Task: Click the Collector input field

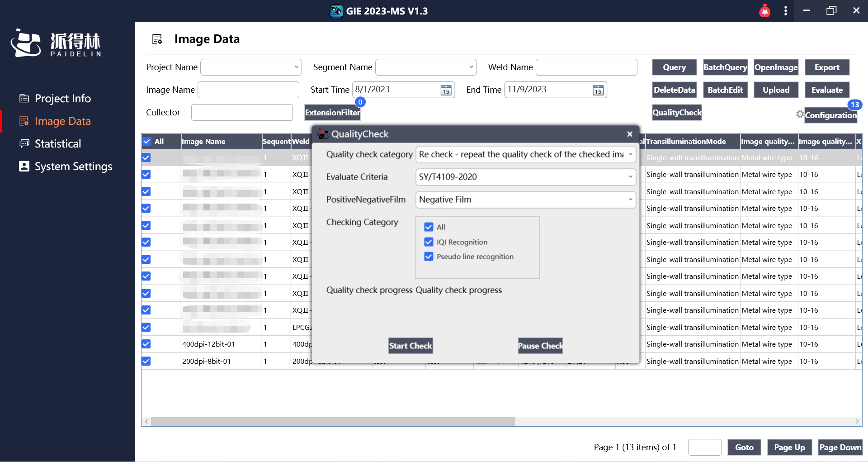Action: pyautogui.click(x=242, y=113)
